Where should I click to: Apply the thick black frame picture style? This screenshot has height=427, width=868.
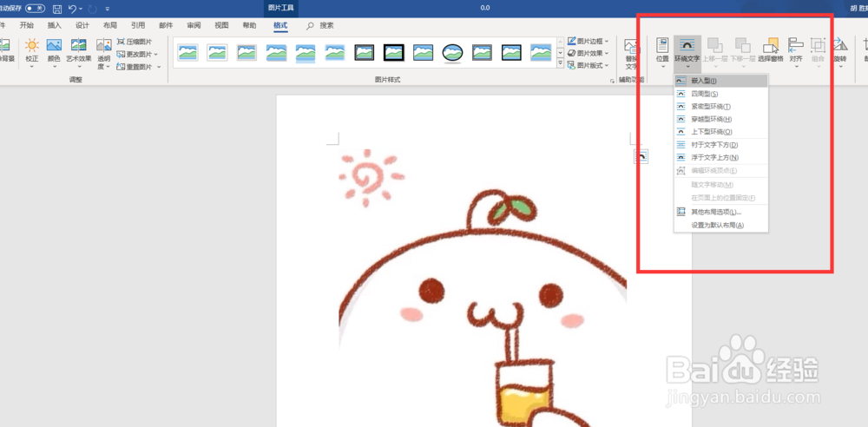pos(393,53)
